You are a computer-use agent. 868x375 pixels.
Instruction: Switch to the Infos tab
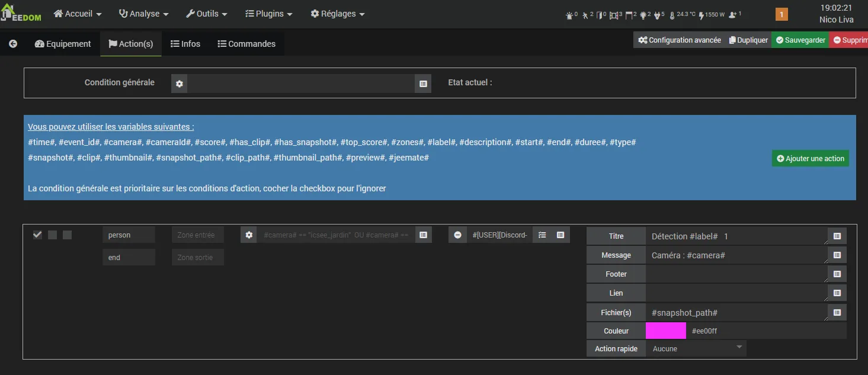point(185,44)
